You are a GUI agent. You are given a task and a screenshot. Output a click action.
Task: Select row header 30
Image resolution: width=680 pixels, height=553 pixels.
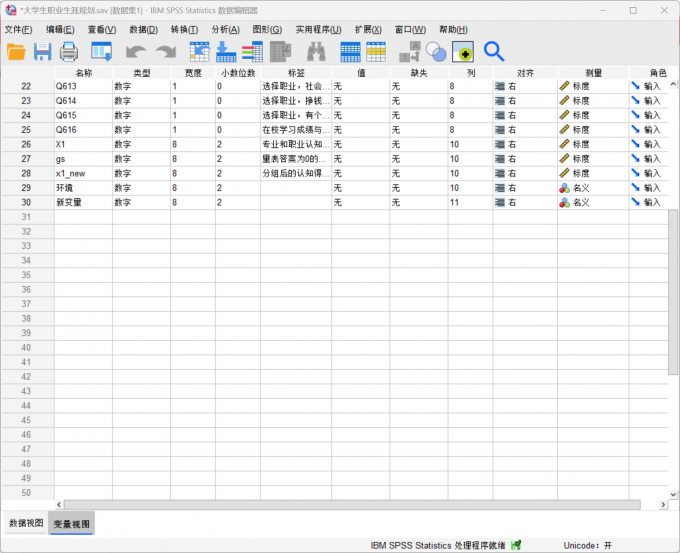pos(26,202)
